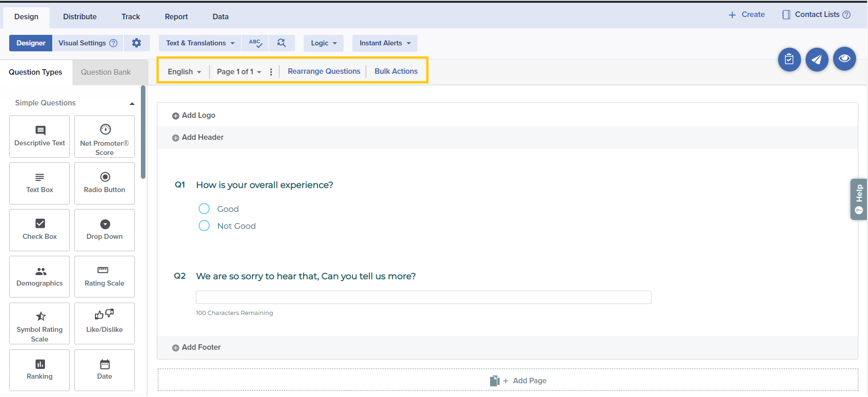Open the English language dropdown
This screenshot has height=397, width=868.
[x=184, y=72]
